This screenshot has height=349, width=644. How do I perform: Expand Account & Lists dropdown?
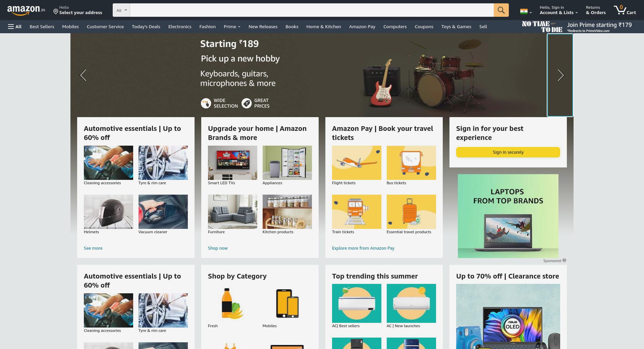558,10
